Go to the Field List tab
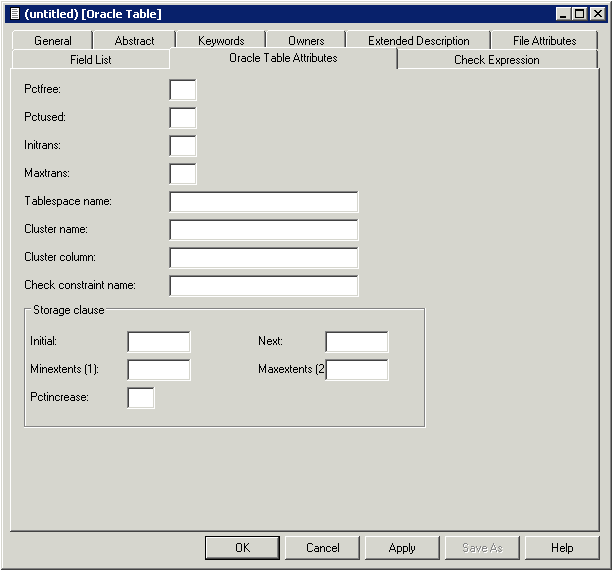 point(91,59)
